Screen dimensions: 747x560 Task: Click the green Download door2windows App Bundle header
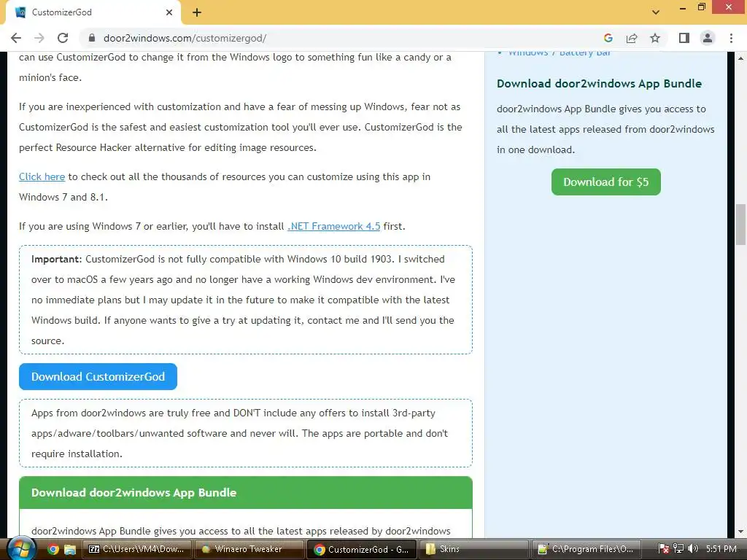pos(246,492)
